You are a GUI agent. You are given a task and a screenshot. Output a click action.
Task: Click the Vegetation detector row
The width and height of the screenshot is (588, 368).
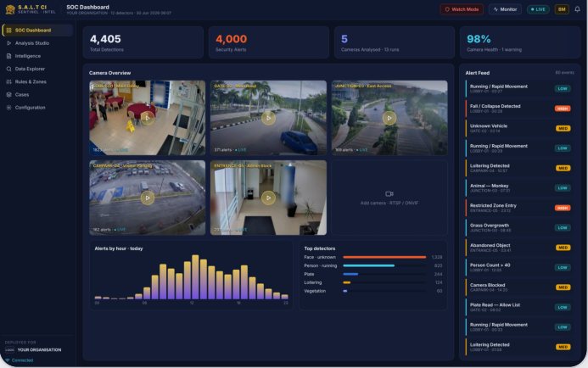(x=373, y=291)
